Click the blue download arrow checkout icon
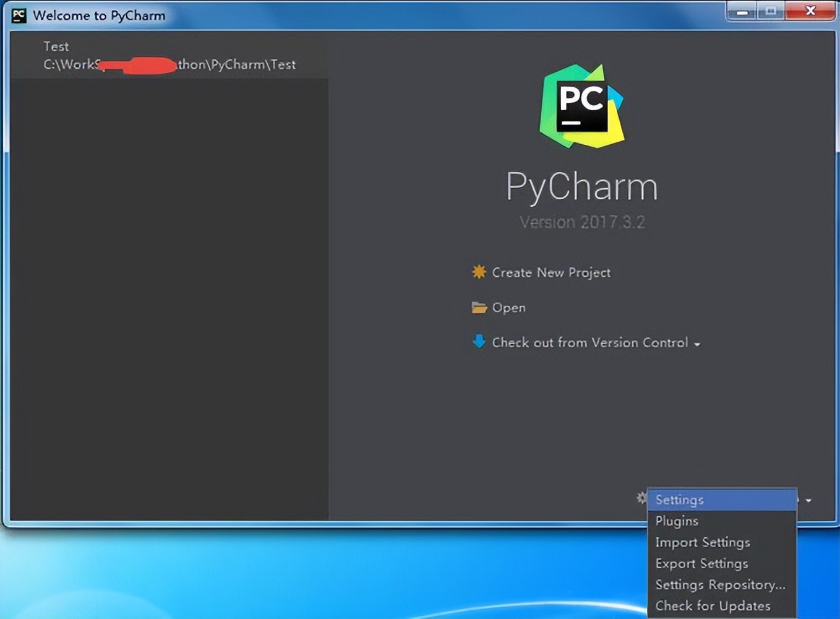The height and width of the screenshot is (619, 840). 479,342
